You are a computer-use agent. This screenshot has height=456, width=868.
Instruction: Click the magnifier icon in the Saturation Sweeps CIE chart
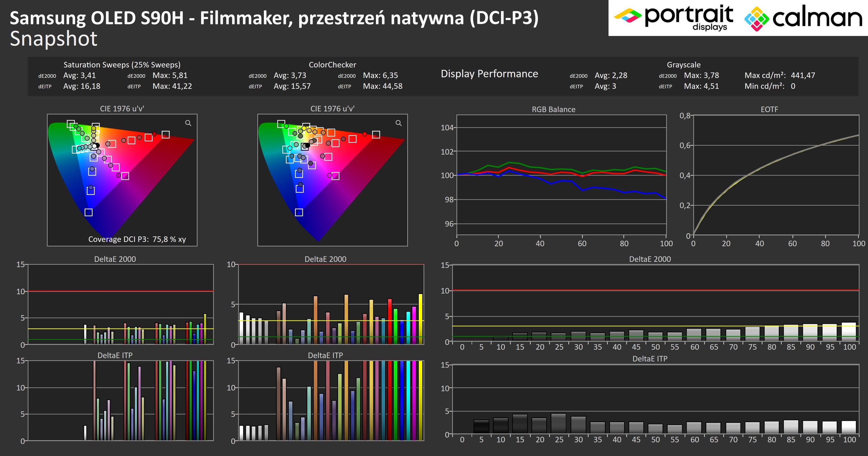click(188, 123)
